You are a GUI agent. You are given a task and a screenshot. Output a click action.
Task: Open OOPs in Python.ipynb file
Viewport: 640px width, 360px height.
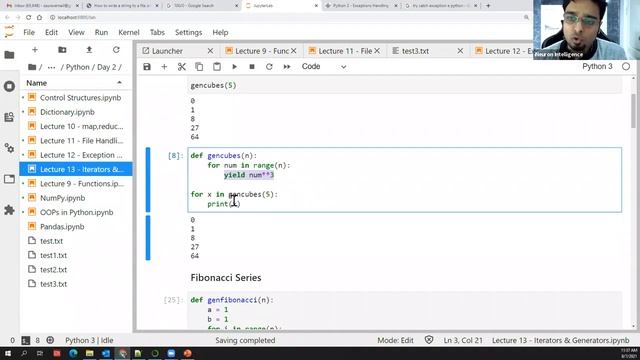click(x=76, y=212)
